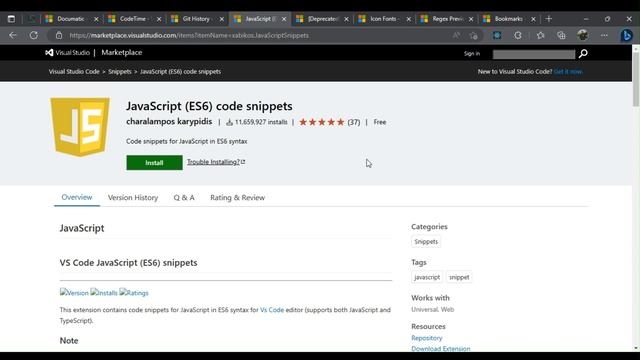Open the Snippets breadcrumb link

tap(120, 71)
